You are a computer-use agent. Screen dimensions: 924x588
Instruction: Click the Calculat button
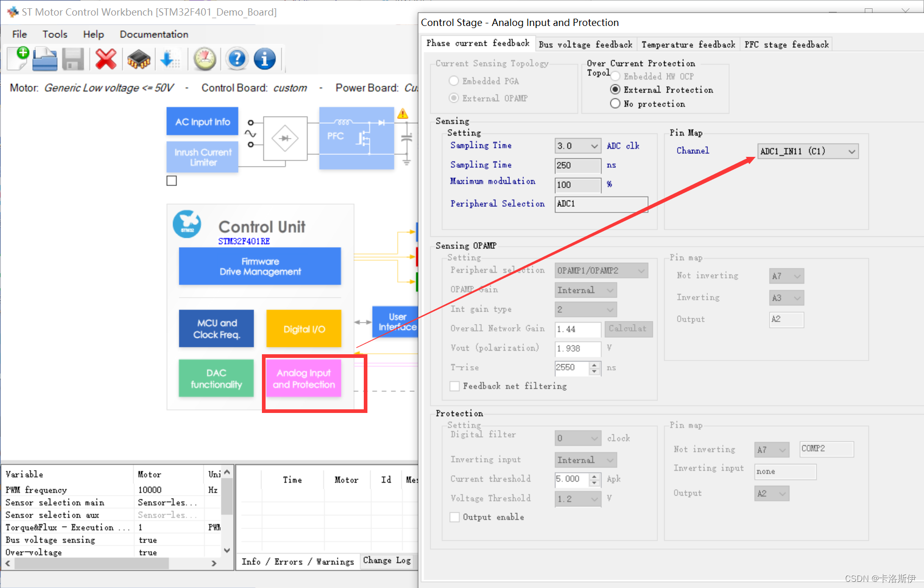point(628,329)
